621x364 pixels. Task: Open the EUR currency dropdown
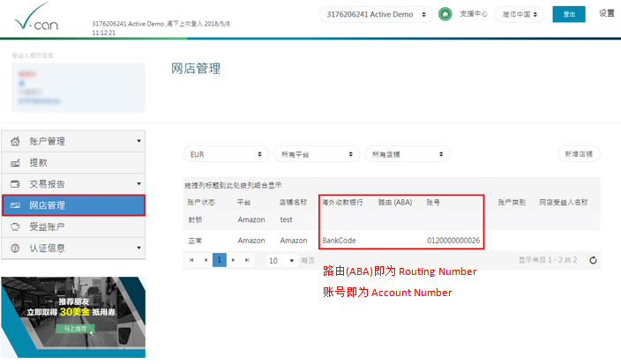click(x=226, y=154)
